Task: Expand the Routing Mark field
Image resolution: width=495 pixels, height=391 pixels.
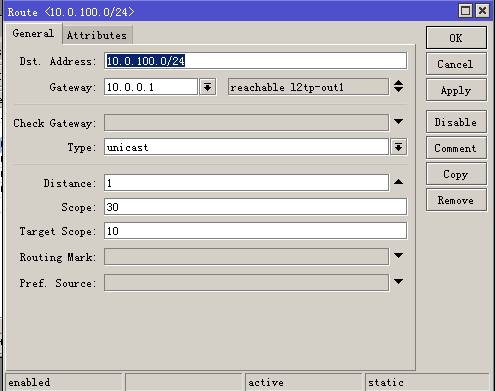Action: (x=398, y=256)
